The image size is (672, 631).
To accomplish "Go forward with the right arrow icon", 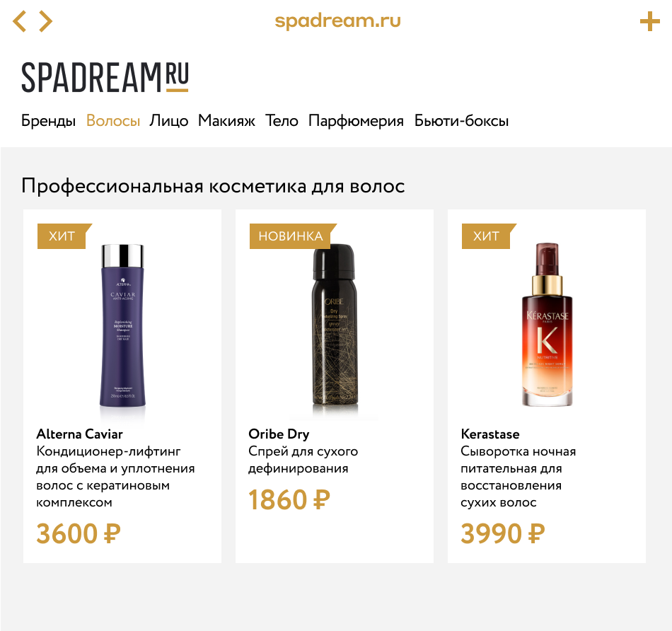I will [x=46, y=21].
